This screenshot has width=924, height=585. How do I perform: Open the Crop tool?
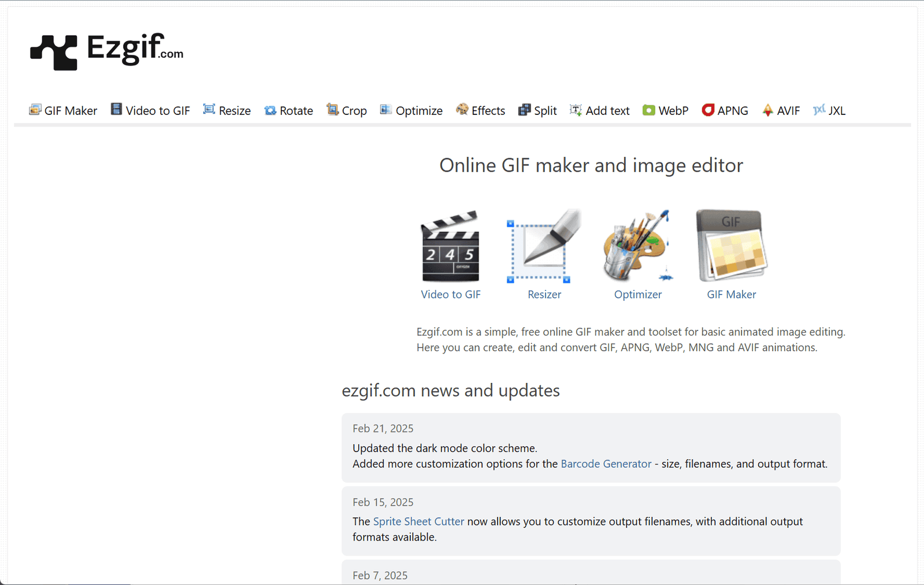(347, 110)
